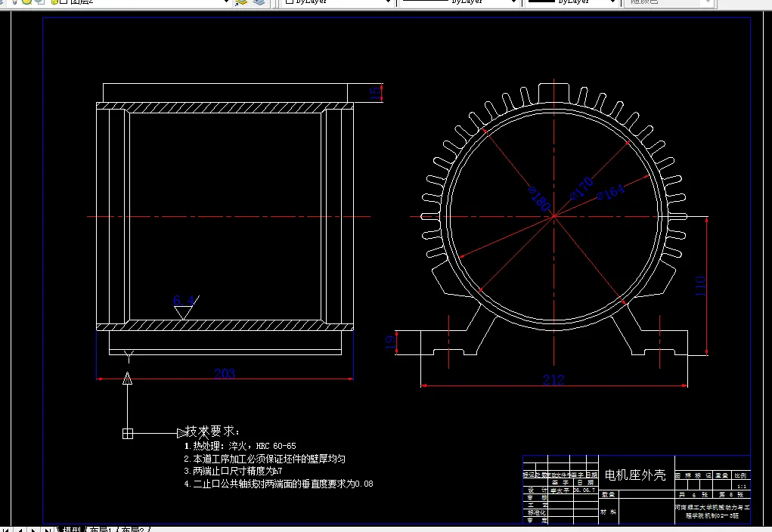Jump to last layout tab arrow
Viewport: 772px width, 532px height.
pyautogui.click(x=47, y=530)
